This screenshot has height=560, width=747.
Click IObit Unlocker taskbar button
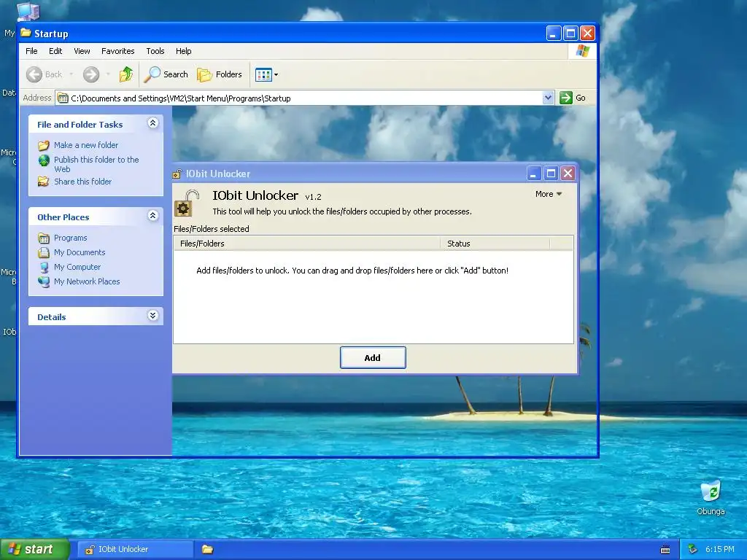point(135,550)
